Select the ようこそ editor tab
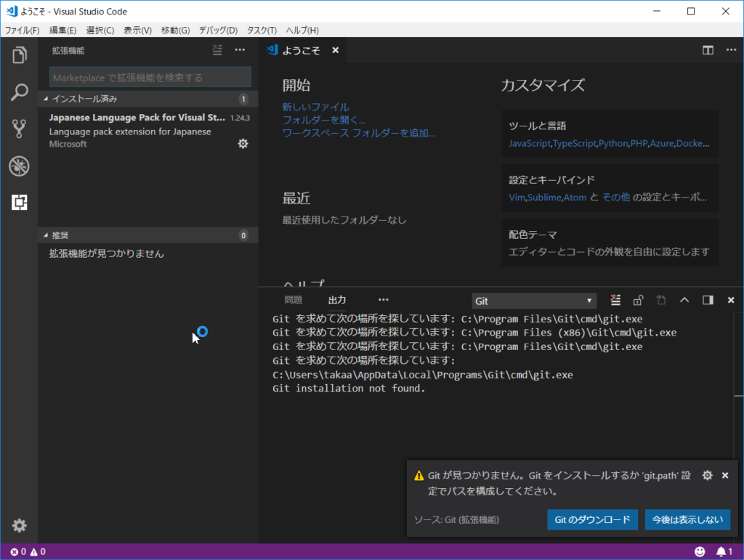 pos(301,50)
